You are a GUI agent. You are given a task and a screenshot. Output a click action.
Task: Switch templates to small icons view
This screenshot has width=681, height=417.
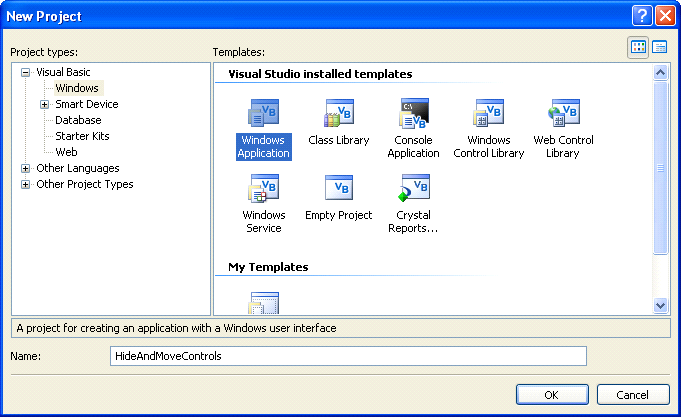[x=660, y=47]
